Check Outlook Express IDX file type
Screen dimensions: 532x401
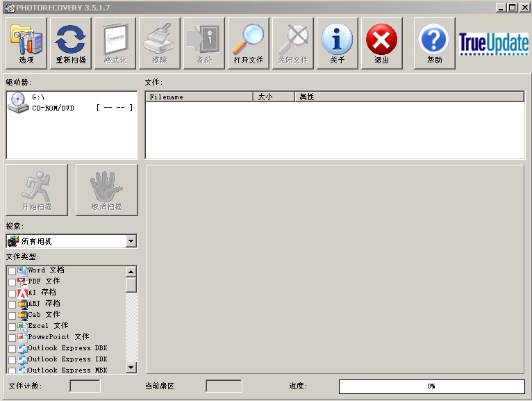(x=12, y=360)
